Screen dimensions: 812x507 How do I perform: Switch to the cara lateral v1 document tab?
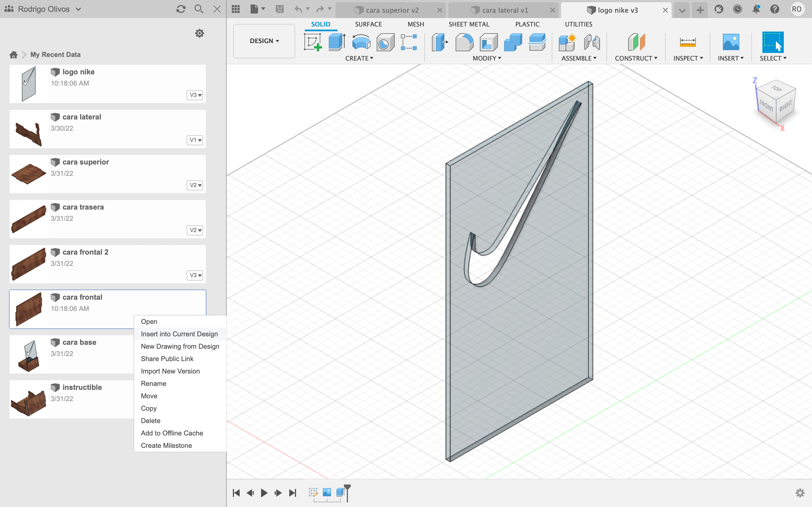(x=505, y=10)
